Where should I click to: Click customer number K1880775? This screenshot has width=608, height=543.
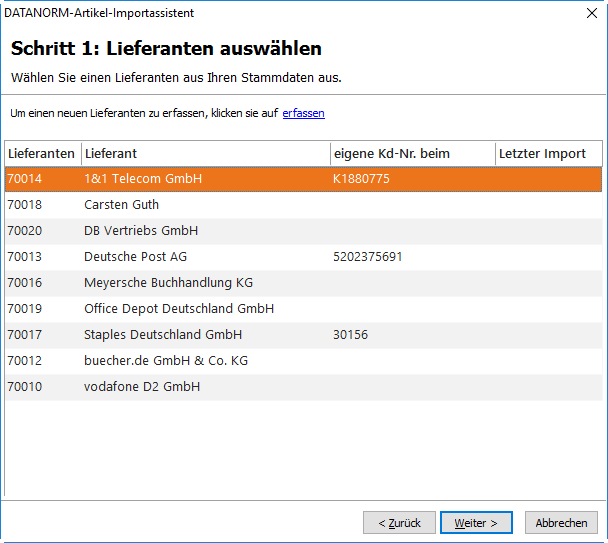click(x=361, y=179)
